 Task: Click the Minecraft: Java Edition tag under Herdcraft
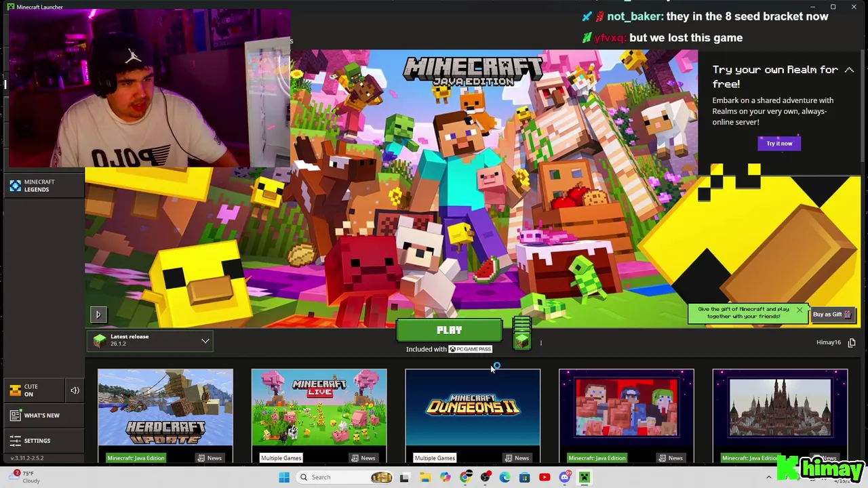tap(136, 458)
